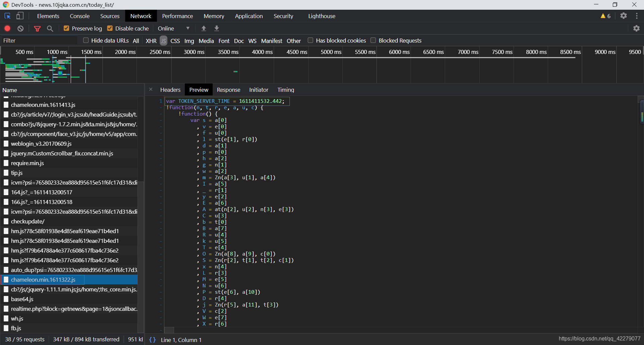The width and height of the screenshot is (644, 345).
Task: Select realtime.php?block=getnews request
Action: 69,309
